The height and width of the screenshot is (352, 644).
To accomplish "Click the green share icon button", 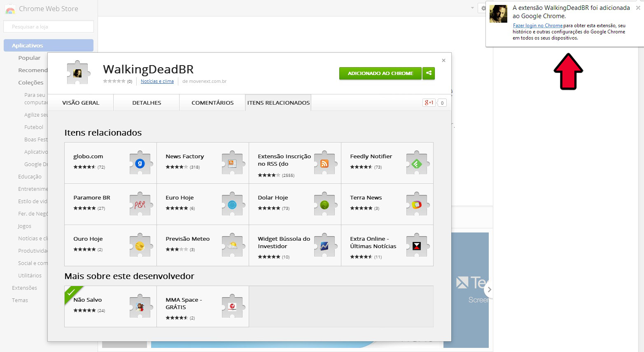I will click(429, 73).
